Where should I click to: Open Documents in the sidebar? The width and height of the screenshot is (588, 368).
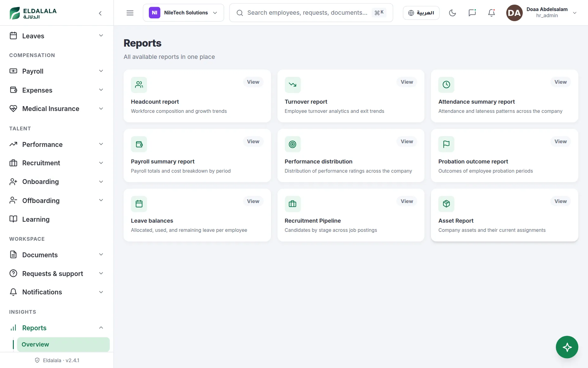pos(57,255)
